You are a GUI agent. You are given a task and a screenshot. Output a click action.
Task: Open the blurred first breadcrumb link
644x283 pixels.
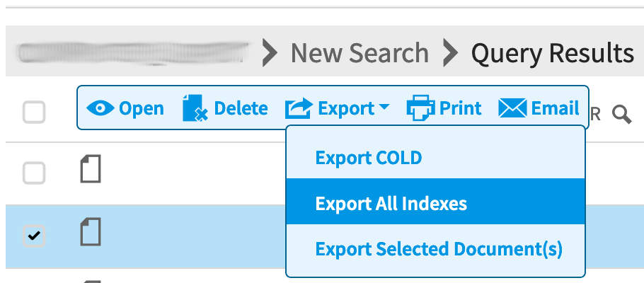click(x=134, y=53)
